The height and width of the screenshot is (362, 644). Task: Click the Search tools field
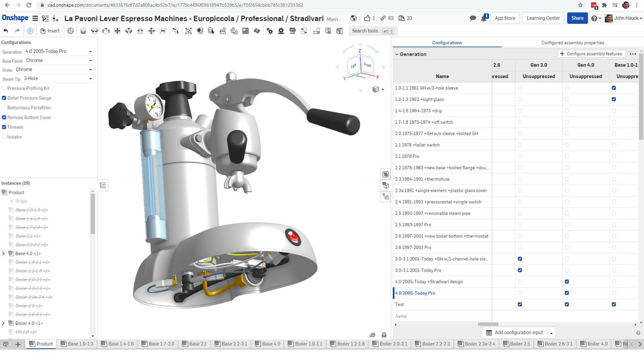coord(373,31)
